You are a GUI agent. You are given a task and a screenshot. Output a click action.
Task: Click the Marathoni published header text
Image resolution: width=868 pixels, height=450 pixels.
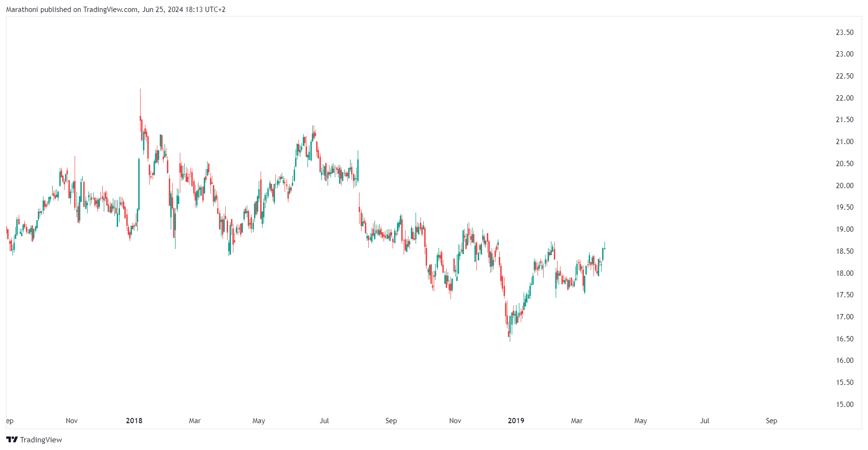pos(115,9)
